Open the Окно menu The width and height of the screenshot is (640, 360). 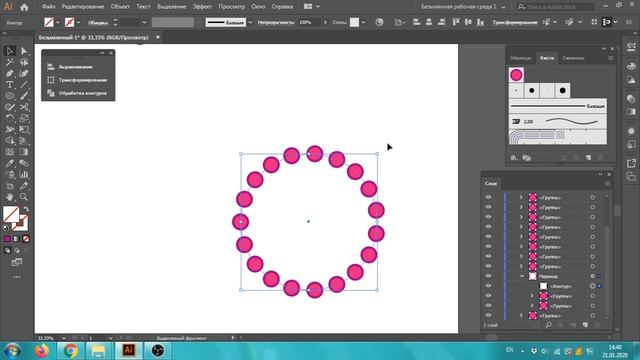[258, 7]
